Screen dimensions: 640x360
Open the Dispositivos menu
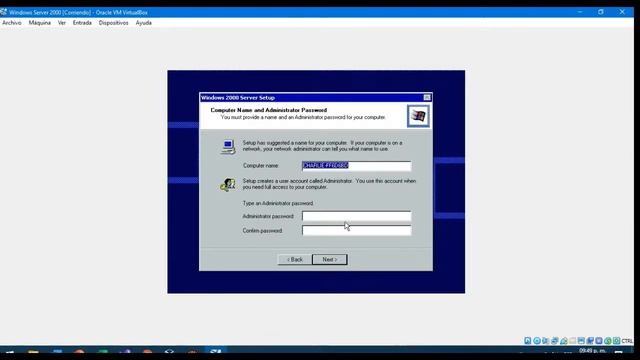(x=113, y=23)
